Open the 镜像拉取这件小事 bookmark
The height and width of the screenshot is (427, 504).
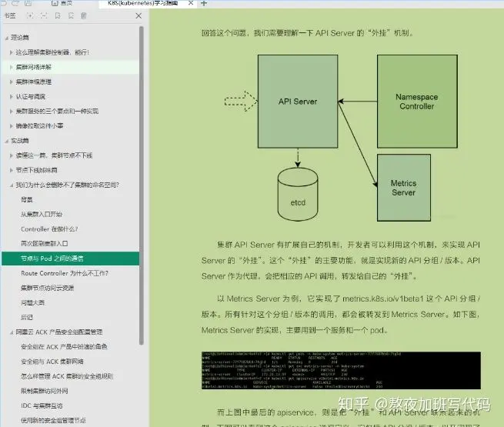(x=39, y=125)
